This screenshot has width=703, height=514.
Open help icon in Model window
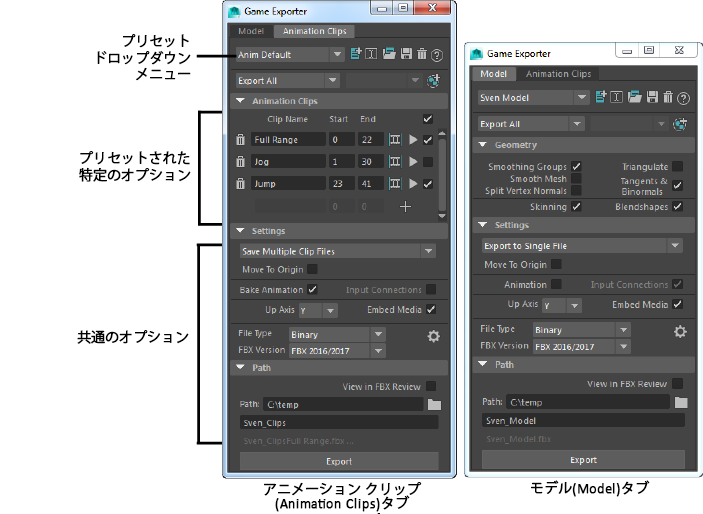[683, 98]
